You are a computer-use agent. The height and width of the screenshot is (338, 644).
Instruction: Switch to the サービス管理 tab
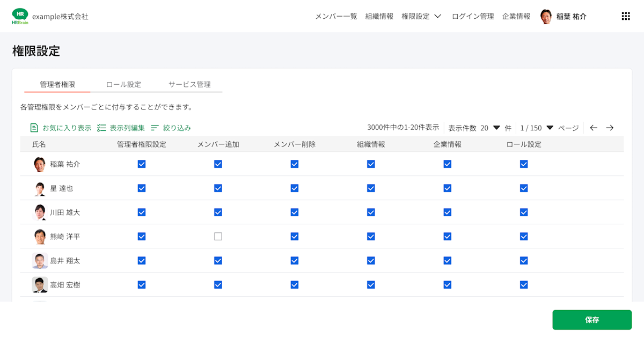189,84
